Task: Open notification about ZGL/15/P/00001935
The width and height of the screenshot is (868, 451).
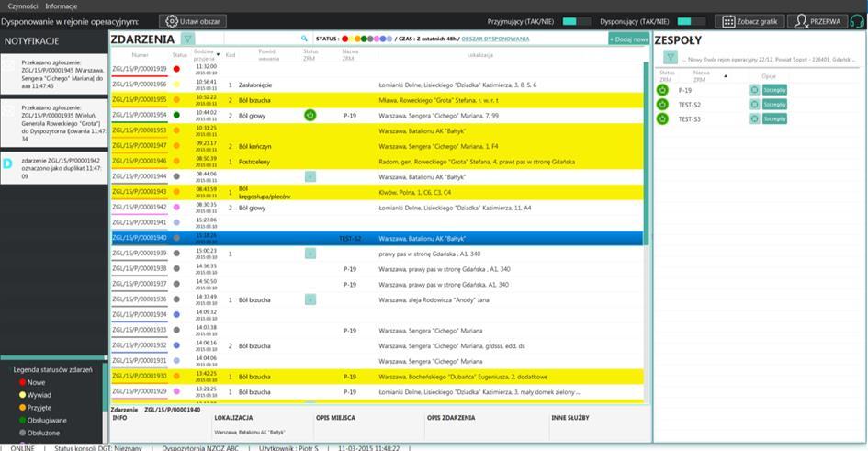Action: (54, 123)
